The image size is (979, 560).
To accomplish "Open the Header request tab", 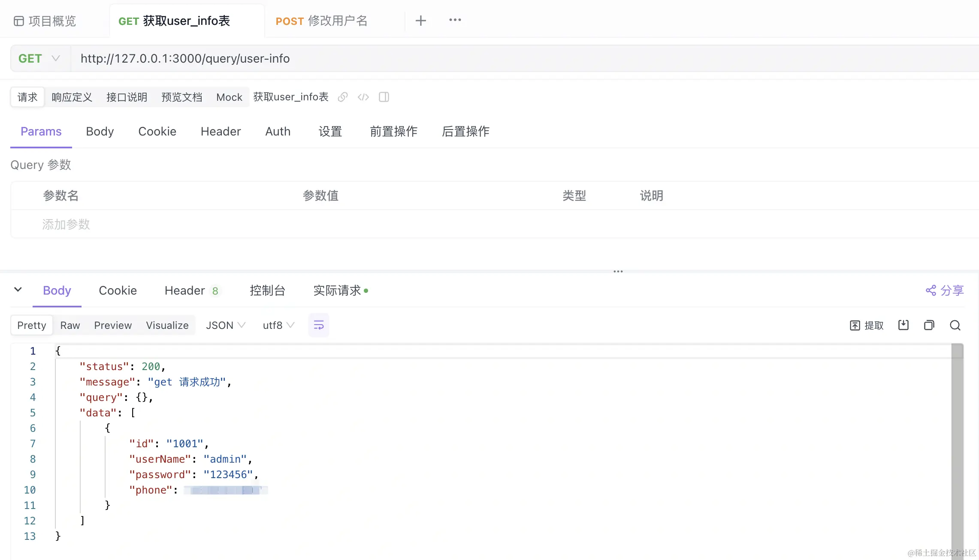I will 221,131.
